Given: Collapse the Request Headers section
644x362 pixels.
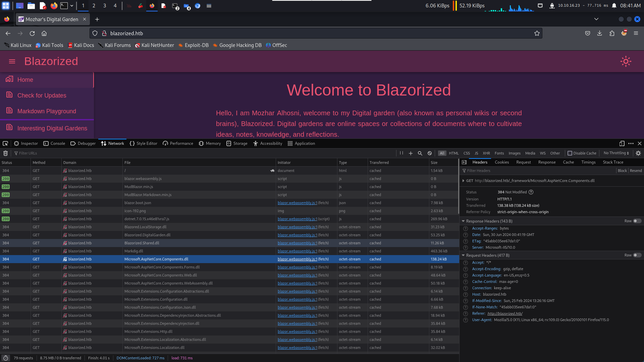Looking at the screenshot, I should [463, 255].
